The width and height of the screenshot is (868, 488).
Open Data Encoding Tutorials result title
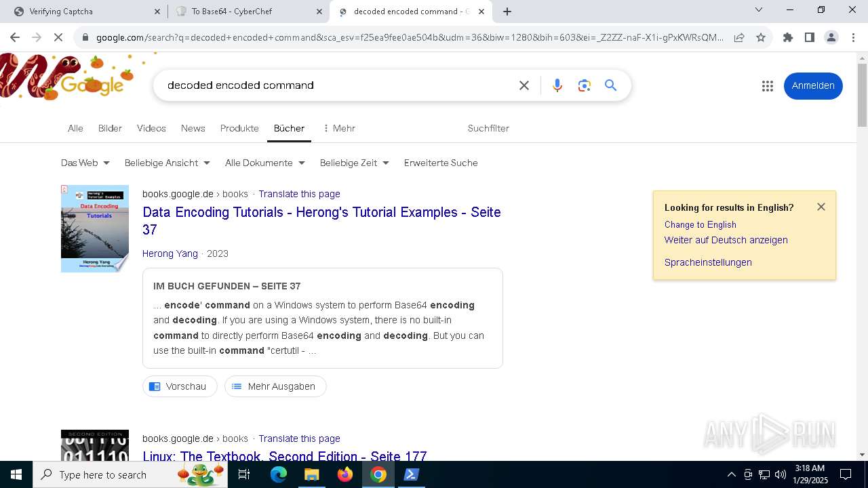pos(321,221)
